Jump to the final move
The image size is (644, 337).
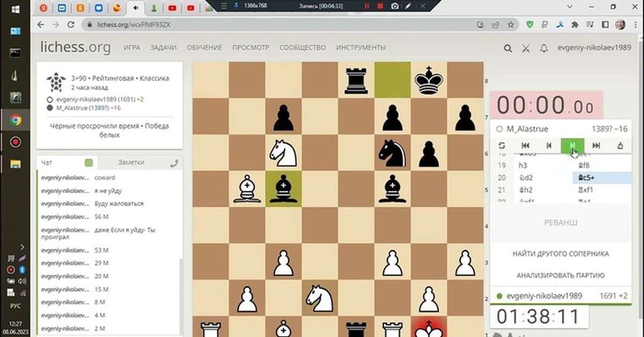point(596,145)
